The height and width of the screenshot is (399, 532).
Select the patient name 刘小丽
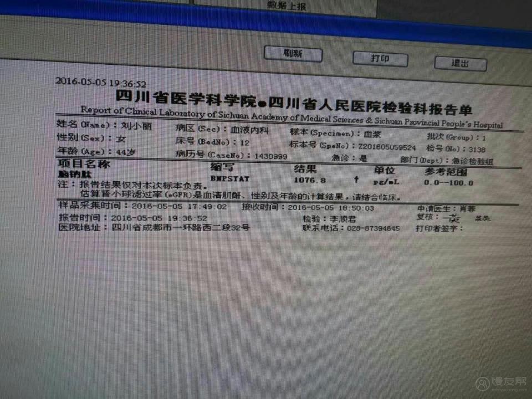(136, 126)
